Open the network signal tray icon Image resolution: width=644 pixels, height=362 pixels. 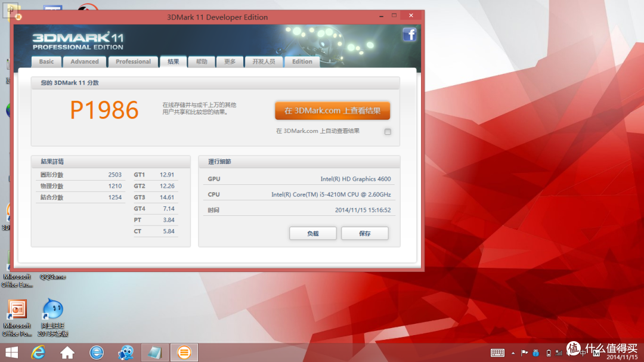pyautogui.click(x=559, y=352)
